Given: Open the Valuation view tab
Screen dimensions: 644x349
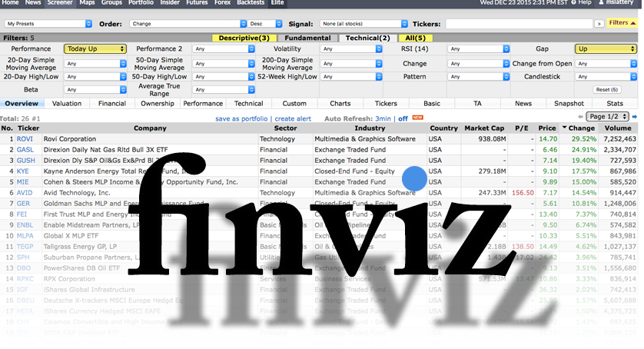Looking at the screenshot, I should [67, 104].
